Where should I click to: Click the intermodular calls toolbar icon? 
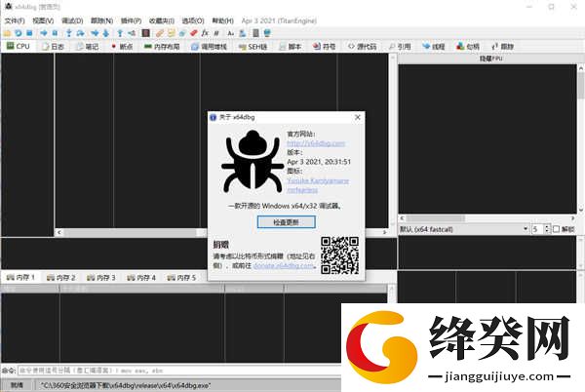tap(243, 33)
